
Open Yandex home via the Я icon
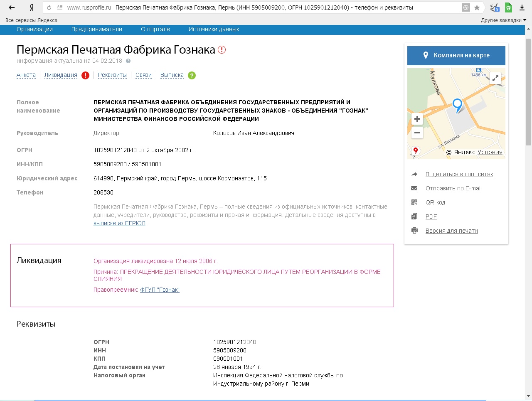coord(32,7)
